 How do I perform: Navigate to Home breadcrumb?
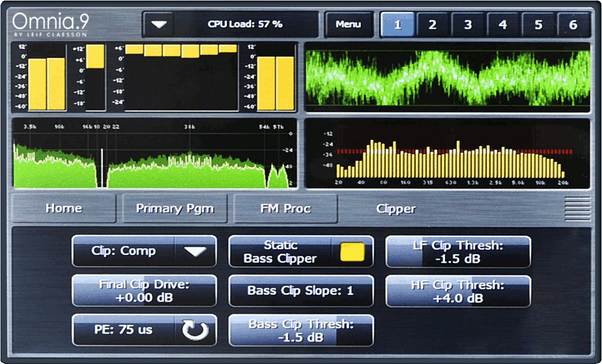coord(64,209)
